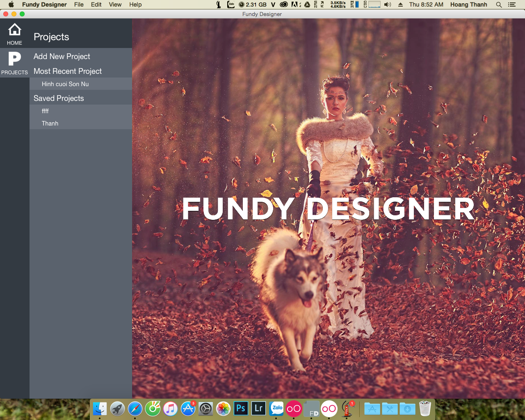The image size is (525, 420).
Task: Click white oO app icon in dock
Action: [x=329, y=409]
